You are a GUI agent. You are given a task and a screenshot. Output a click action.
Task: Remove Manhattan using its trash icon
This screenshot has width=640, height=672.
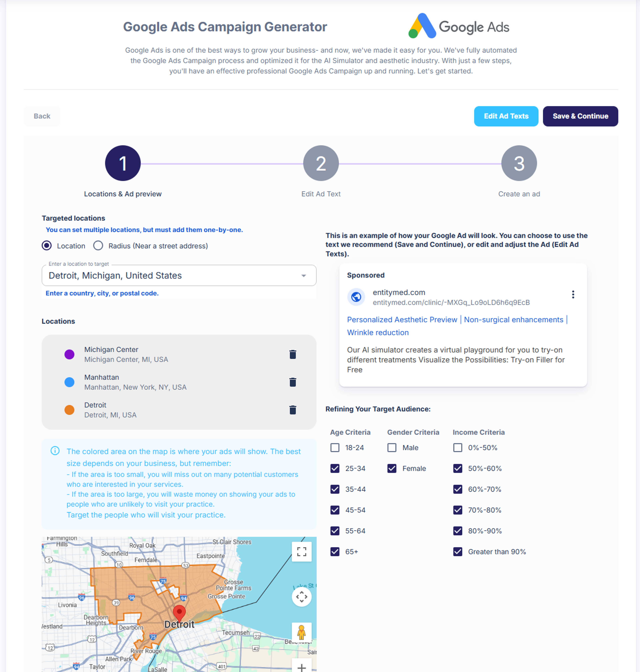292,382
